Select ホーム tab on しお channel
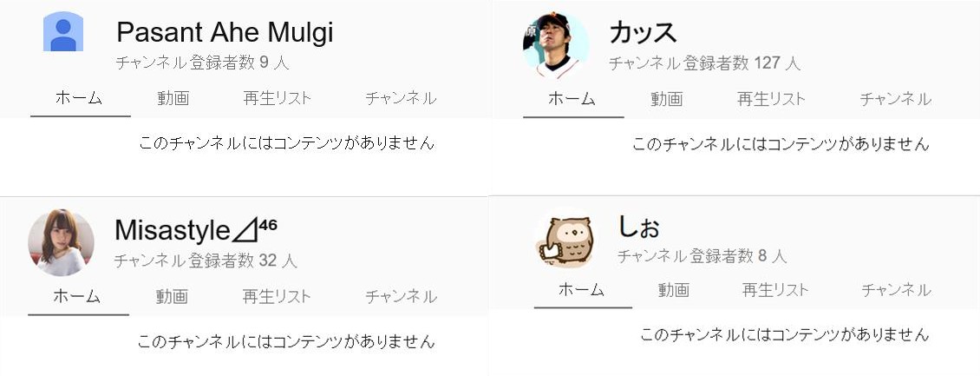This screenshot has width=980, height=376. coord(581,290)
